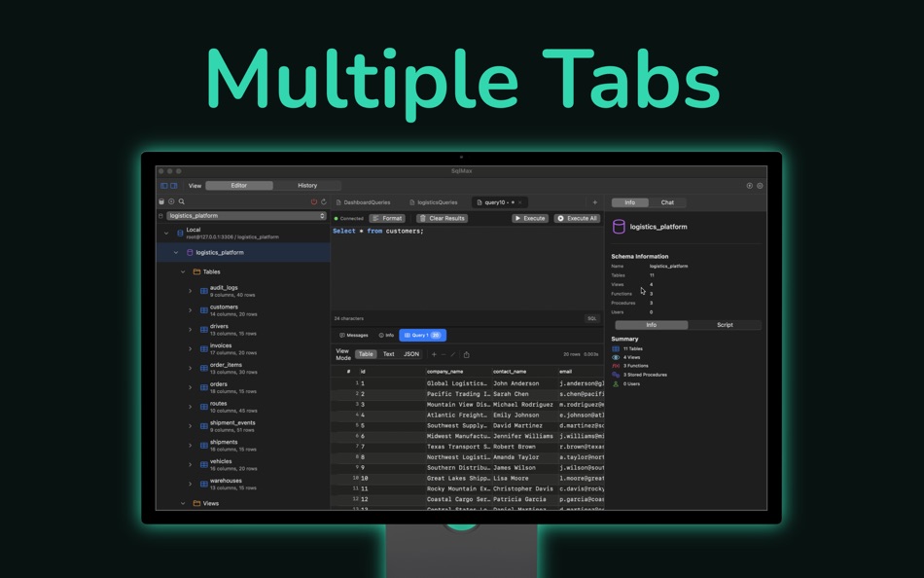
Task: Open the DashboardQueries tab
Action: (368, 201)
